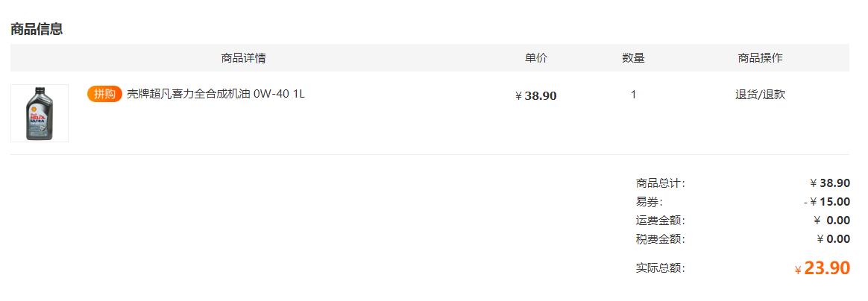Click the 商品总计 amount ¥38.90
Viewport: 868px width, 301px height.
829,183
